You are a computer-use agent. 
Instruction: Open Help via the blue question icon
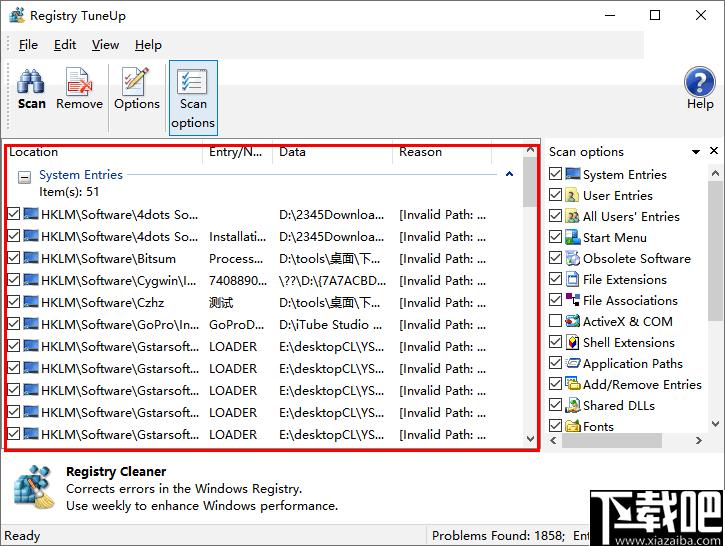click(700, 81)
